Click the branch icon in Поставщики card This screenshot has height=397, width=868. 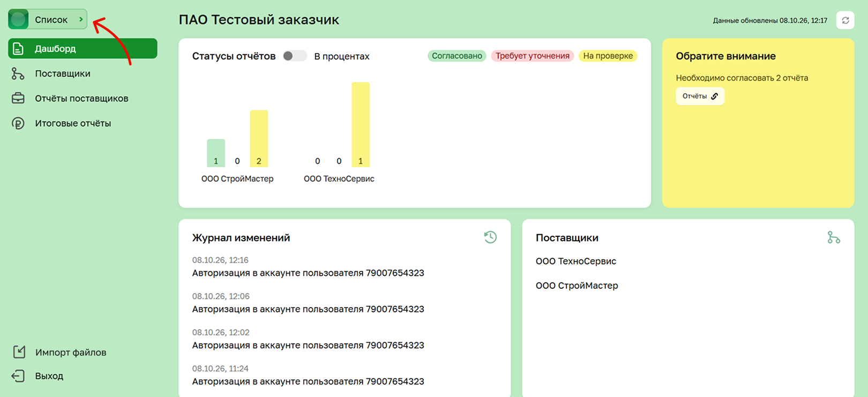click(834, 237)
